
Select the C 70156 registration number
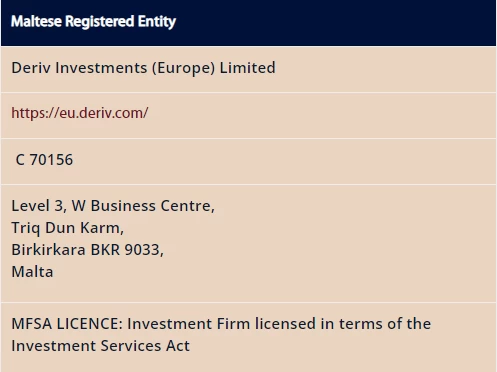[x=44, y=160]
